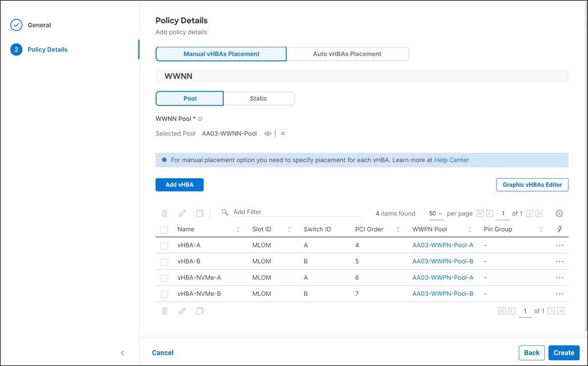The width and height of the screenshot is (588, 366).
Task: Click the delete icon above the vHBA table
Action: [164, 213]
